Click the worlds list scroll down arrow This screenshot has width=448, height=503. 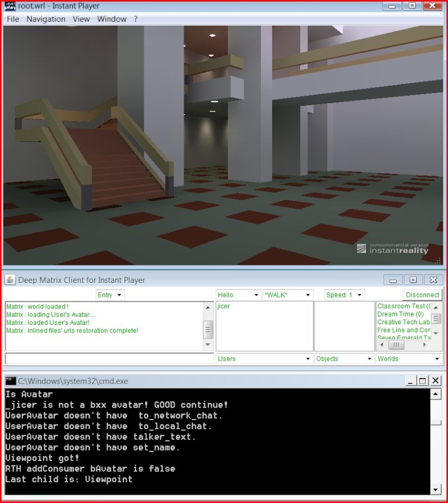coord(436,334)
